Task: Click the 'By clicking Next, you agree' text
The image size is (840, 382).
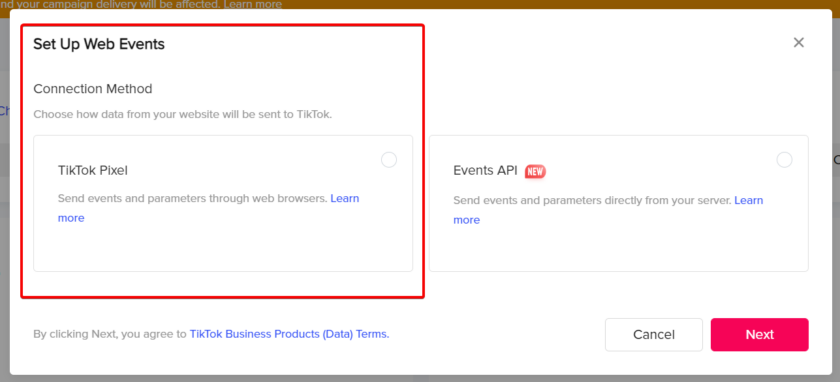Action: pyautogui.click(x=110, y=334)
